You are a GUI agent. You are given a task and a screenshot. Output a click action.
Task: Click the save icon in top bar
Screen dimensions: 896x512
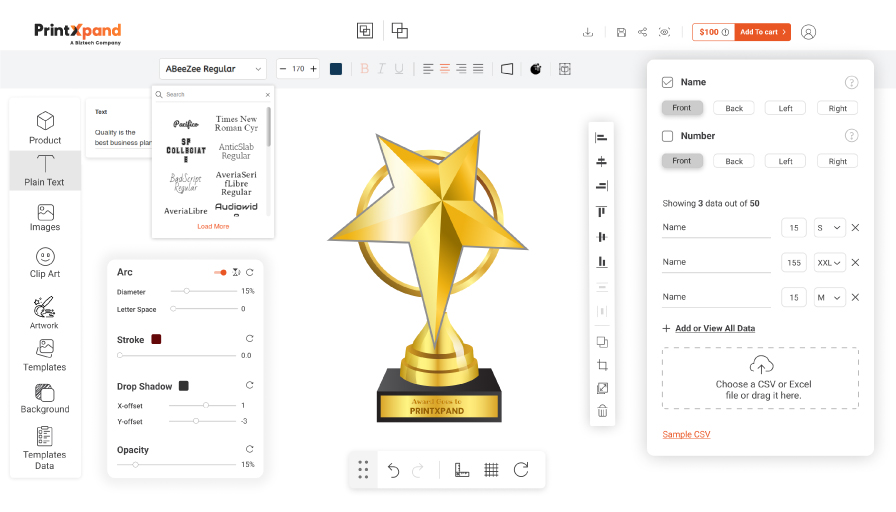(x=621, y=32)
